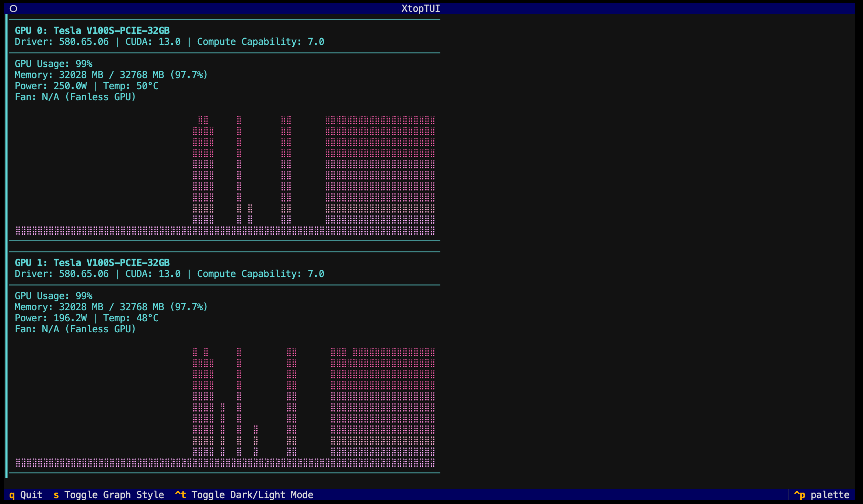This screenshot has width=863, height=504.
Task: Click GPU 0 usage 99% readout
Action: [x=53, y=64]
